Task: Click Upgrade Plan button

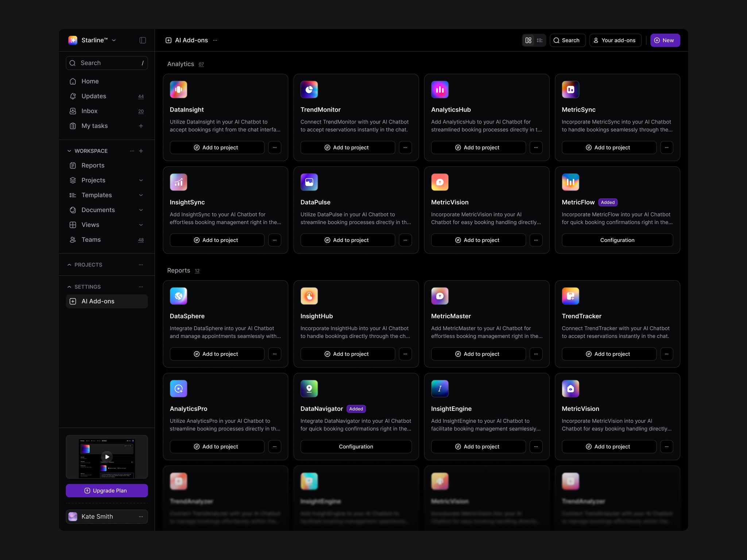Action: click(107, 490)
